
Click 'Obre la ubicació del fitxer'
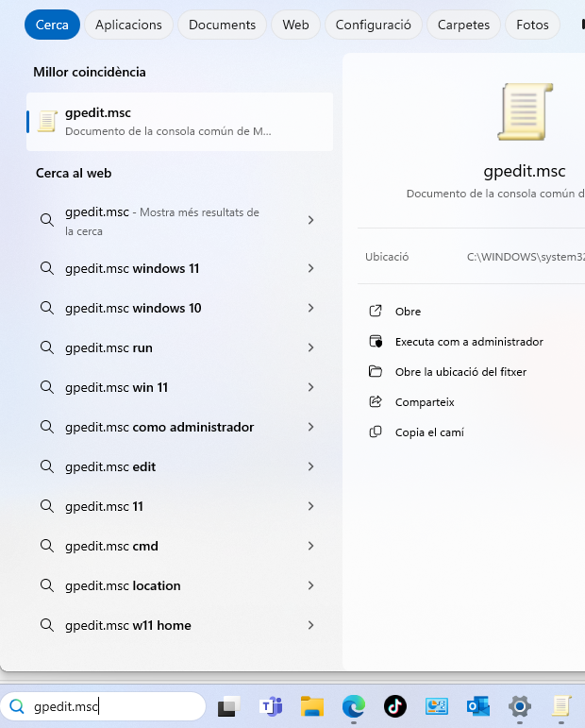click(x=460, y=372)
